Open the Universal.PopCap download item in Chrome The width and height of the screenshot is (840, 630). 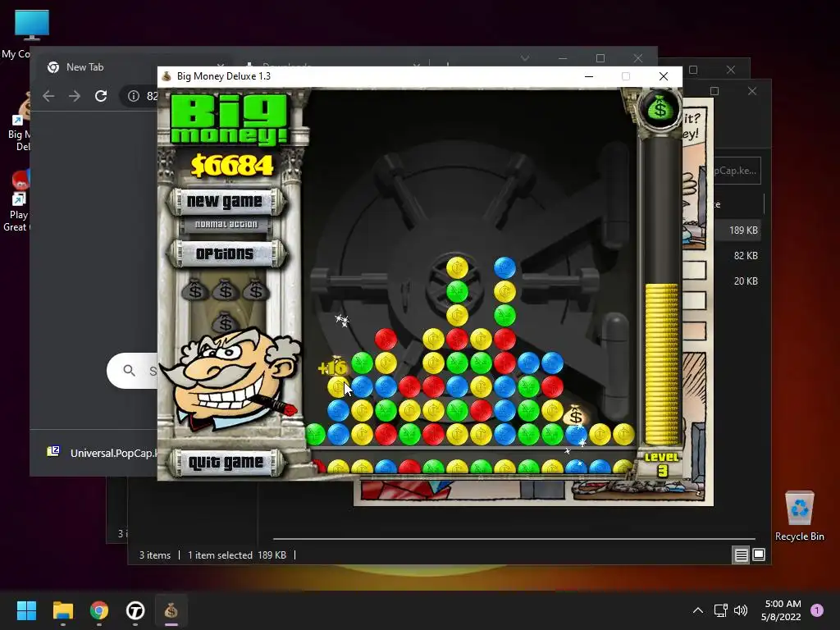102,453
